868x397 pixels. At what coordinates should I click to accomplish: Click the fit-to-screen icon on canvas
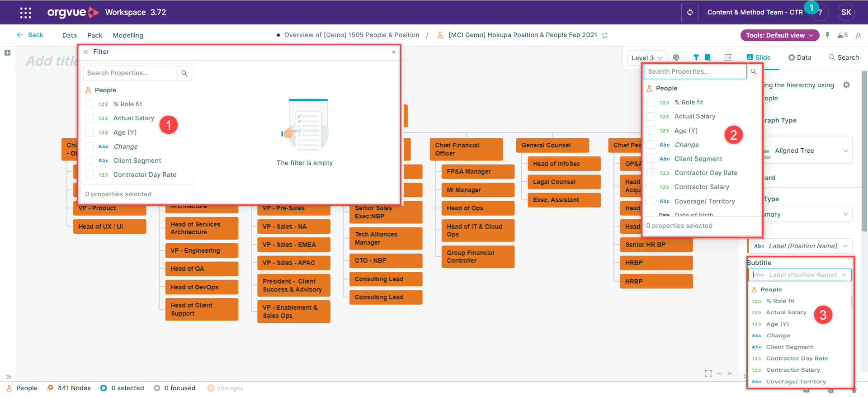pyautogui.click(x=708, y=373)
